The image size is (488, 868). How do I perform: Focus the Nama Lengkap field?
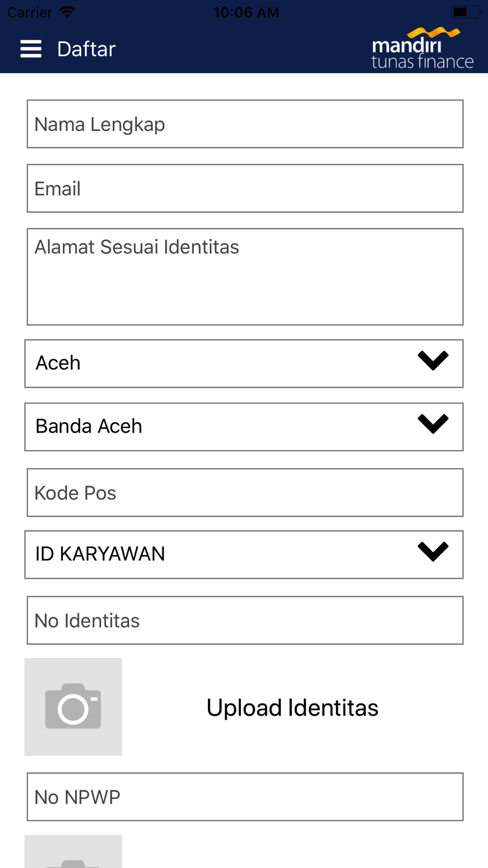tap(245, 124)
